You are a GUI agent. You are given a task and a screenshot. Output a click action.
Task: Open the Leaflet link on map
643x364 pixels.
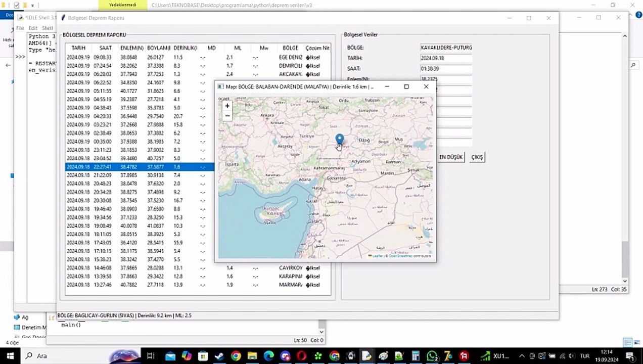coord(377,256)
